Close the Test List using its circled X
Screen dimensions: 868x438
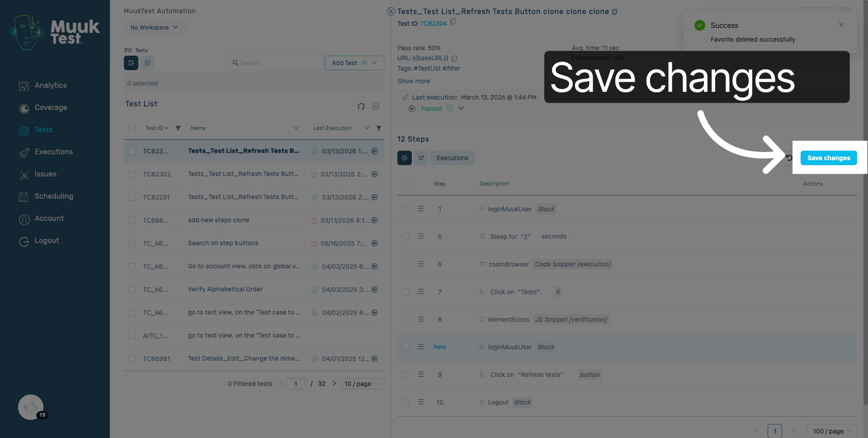tap(376, 106)
